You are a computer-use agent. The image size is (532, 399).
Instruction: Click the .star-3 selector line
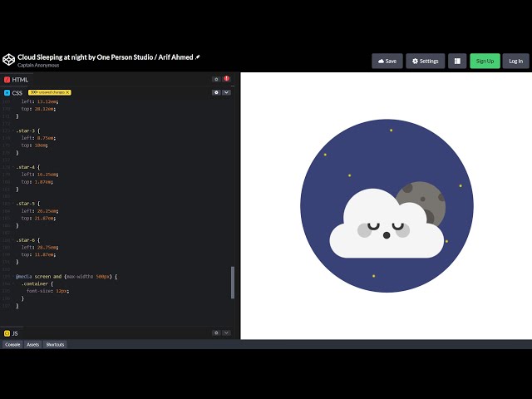point(28,131)
